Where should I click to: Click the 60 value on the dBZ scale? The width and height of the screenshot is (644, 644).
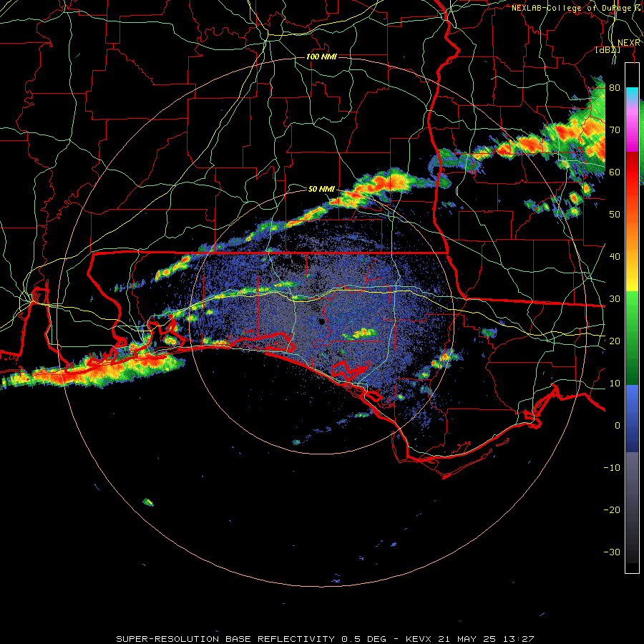click(x=615, y=172)
